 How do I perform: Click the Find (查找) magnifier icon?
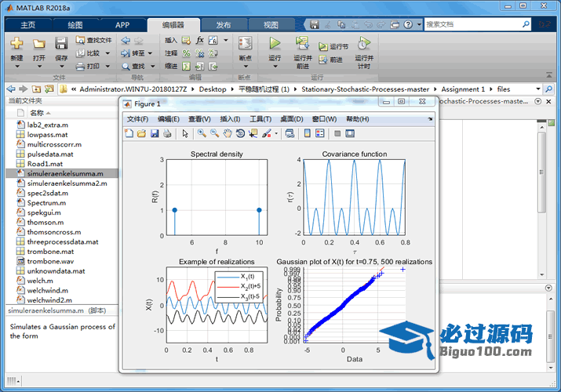[126, 67]
